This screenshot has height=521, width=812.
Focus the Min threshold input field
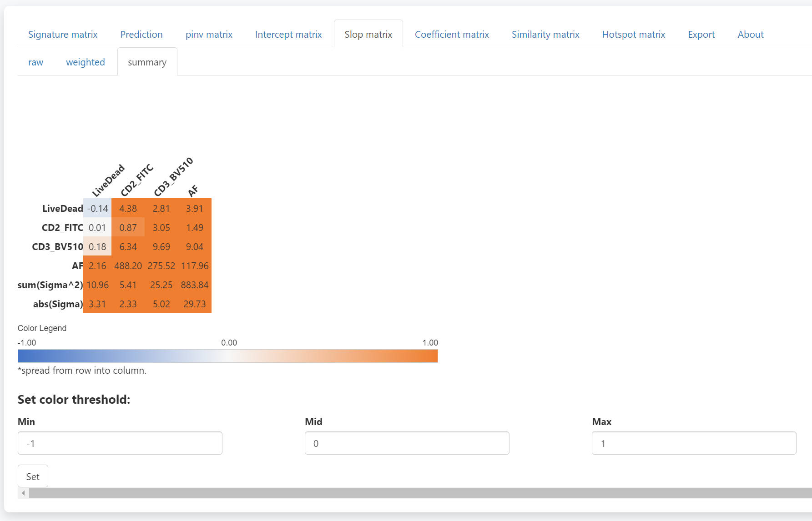pos(120,443)
